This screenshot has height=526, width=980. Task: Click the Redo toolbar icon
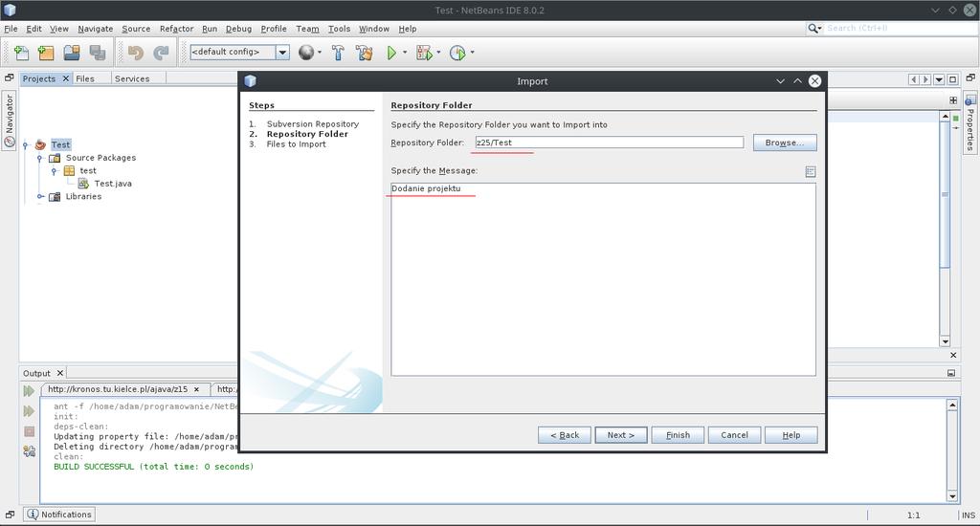coord(161,54)
